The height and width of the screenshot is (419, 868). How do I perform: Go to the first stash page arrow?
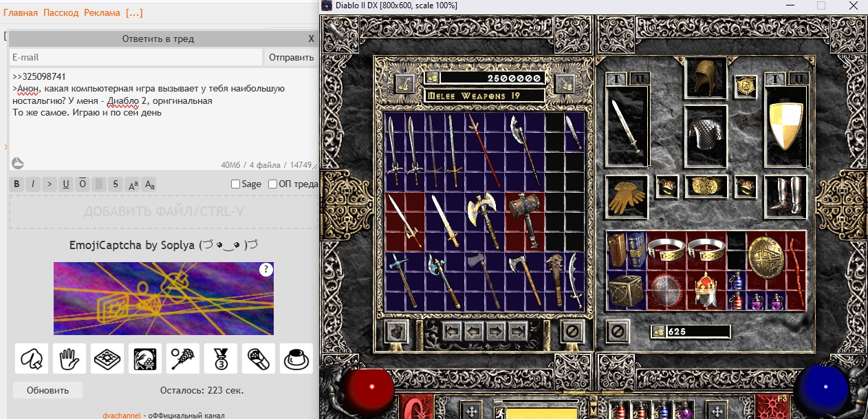452,332
